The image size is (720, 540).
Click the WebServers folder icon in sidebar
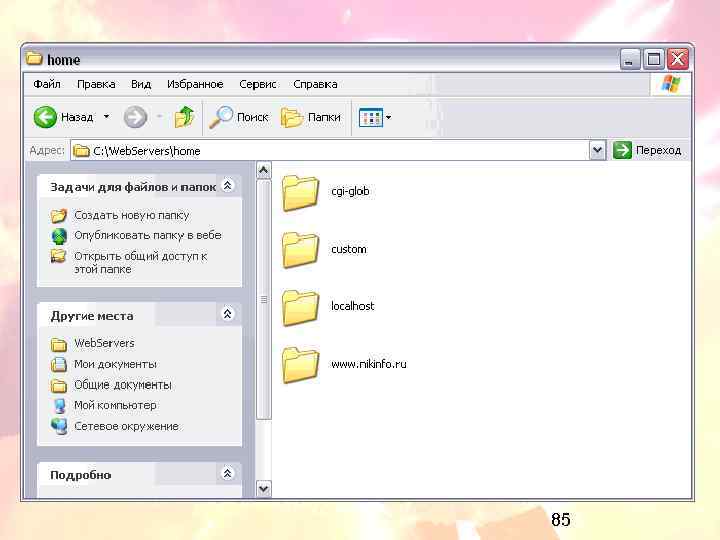click(59, 344)
